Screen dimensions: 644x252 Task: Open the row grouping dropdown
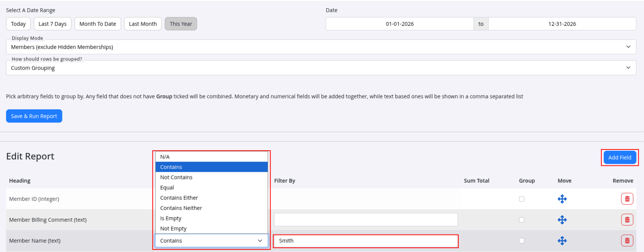pyautogui.click(x=321, y=68)
